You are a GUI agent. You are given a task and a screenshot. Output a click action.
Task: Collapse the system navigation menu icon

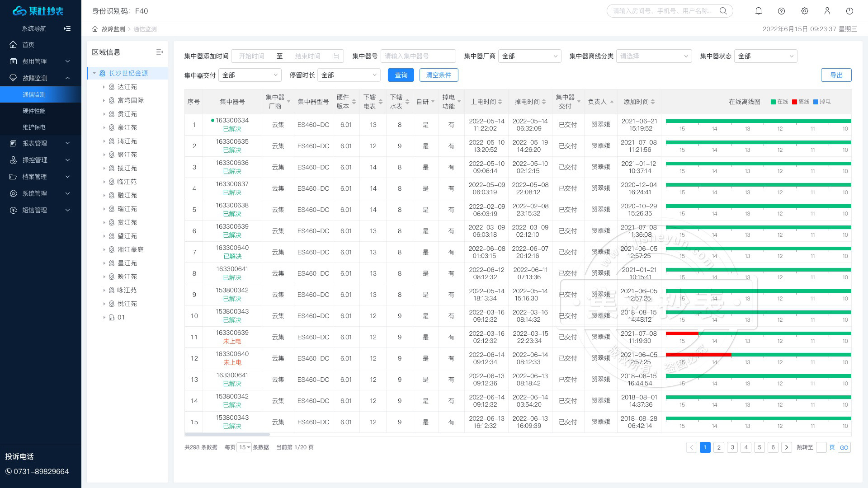67,28
